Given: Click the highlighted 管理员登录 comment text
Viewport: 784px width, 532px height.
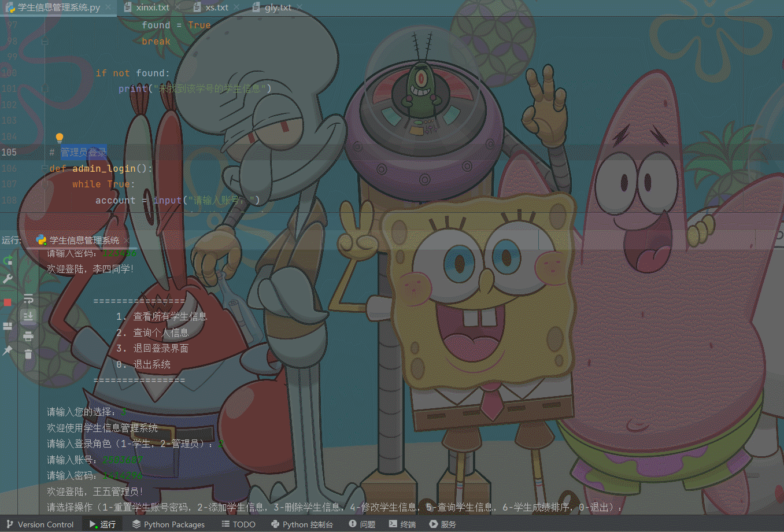Looking at the screenshot, I should [84, 152].
